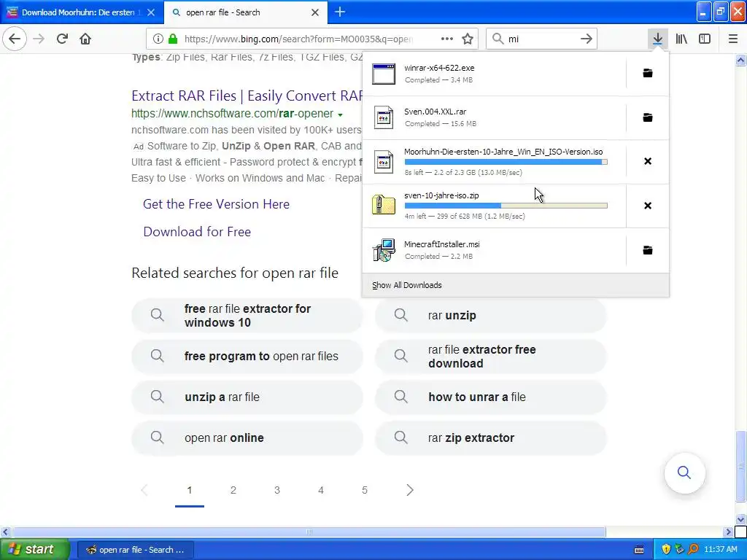Image resolution: width=747 pixels, height=560 pixels.
Task: Reload the current page
Action: [62, 39]
